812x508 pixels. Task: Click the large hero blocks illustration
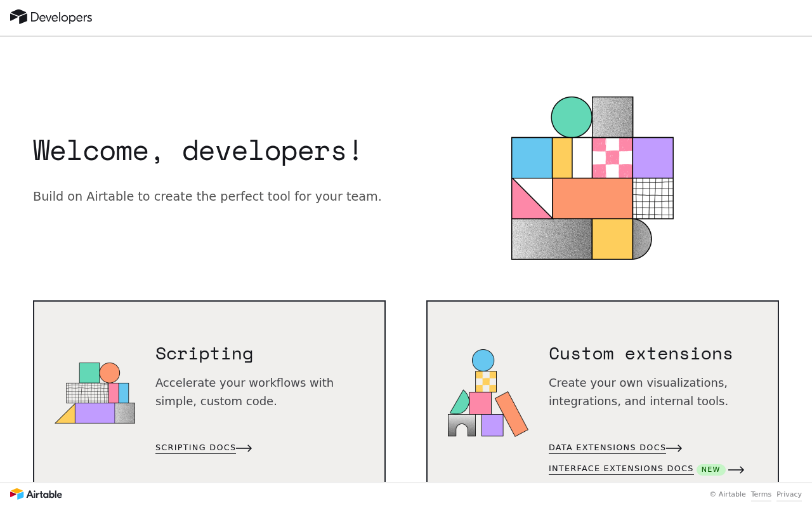pyautogui.click(x=593, y=178)
